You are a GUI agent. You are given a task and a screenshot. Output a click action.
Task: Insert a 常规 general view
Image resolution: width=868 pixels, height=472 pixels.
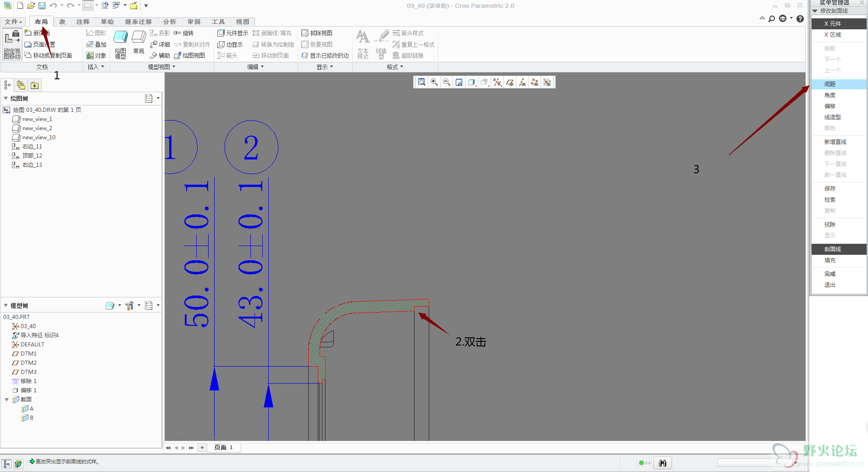[139, 42]
